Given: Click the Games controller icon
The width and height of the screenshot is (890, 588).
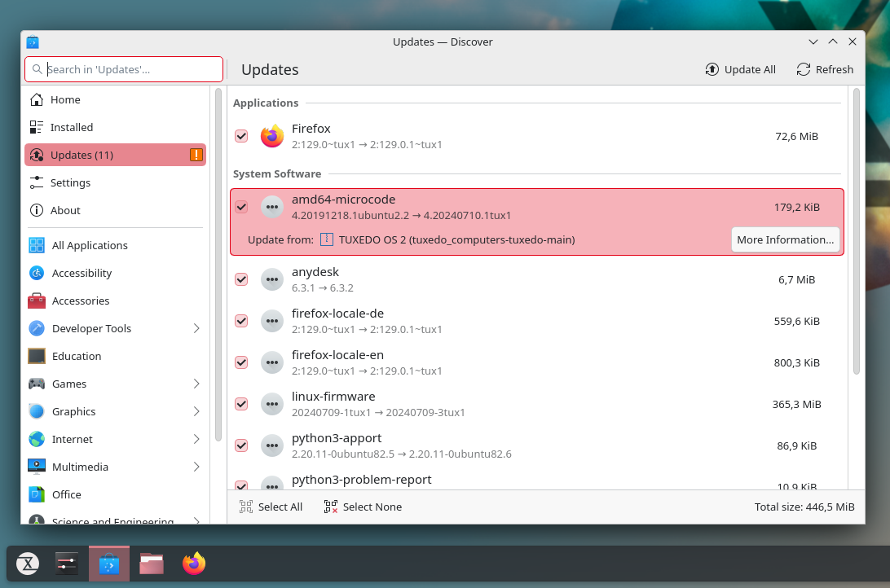Looking at the screenshot, I should click(37, 384).
